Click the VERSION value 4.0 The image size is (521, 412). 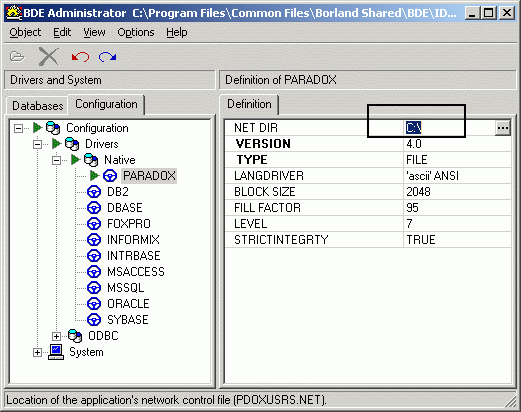click(414, 144)
